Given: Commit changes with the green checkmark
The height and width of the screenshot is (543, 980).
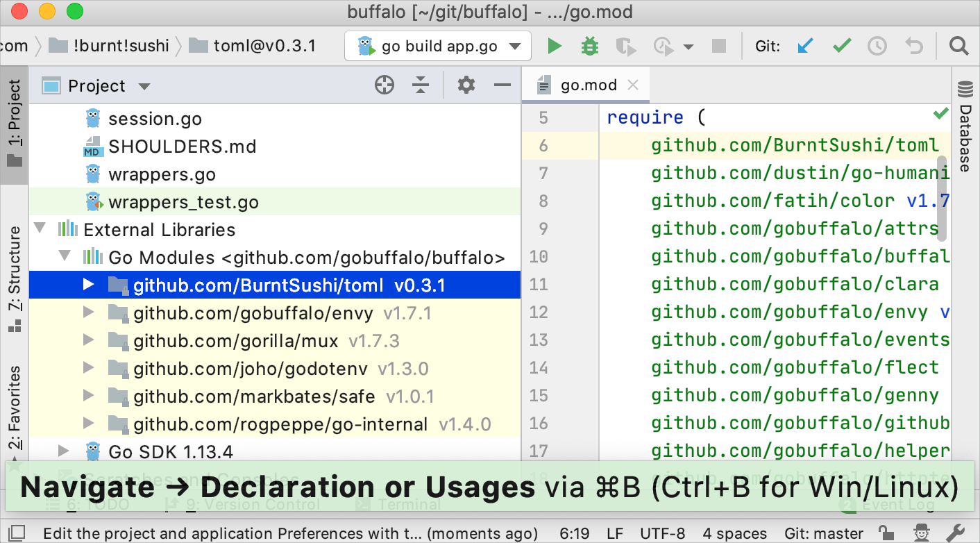Looking at the screenshot, I should coord(841,45).
